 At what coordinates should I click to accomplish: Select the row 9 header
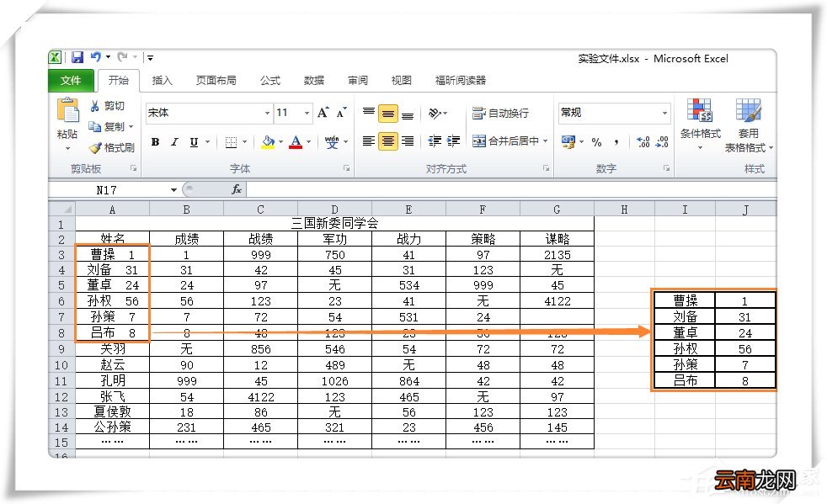(61, 349)
